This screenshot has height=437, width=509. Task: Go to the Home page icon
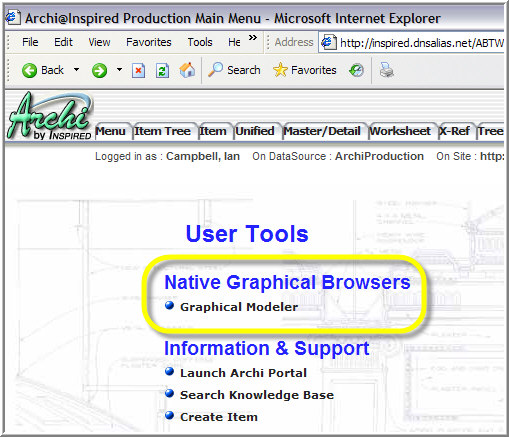[187, 70]
